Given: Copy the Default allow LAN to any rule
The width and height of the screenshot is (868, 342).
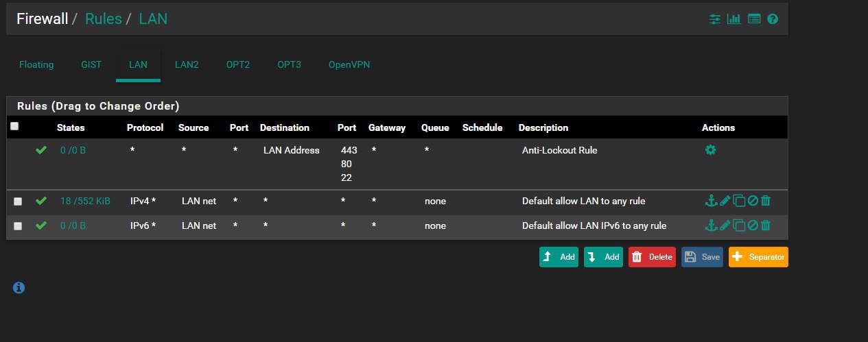Looking at the screenshot, I should 739,201.
